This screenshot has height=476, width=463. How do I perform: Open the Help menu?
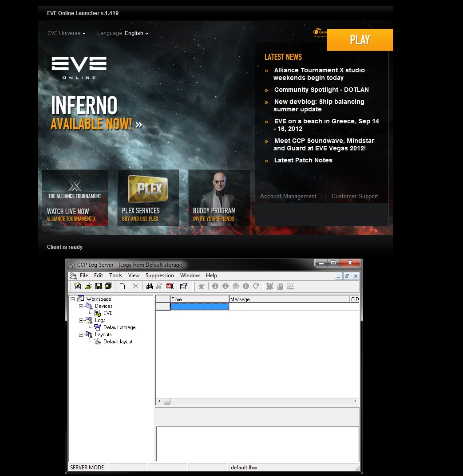pyautogui.click(x=211, y=275)
